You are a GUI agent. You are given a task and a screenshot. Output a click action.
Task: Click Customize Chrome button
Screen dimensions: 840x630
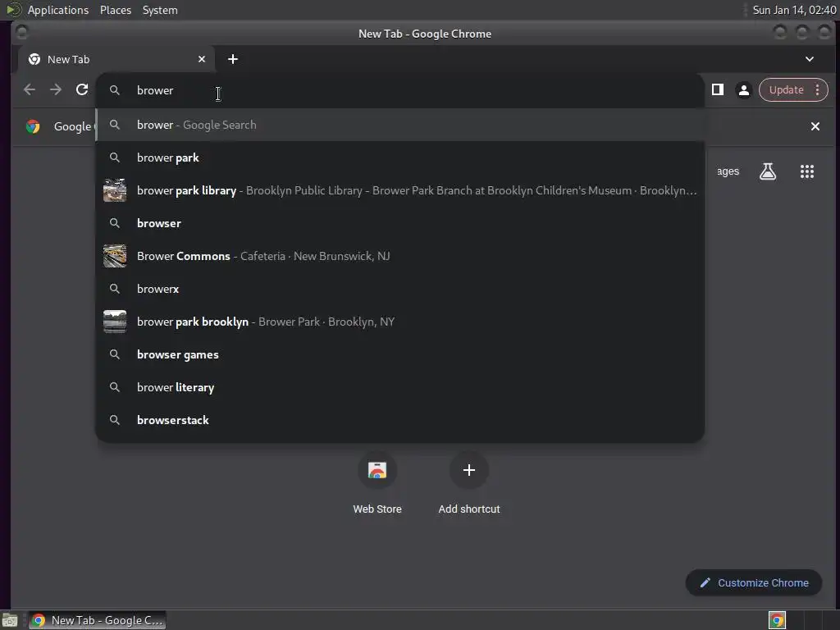point(754,583)
